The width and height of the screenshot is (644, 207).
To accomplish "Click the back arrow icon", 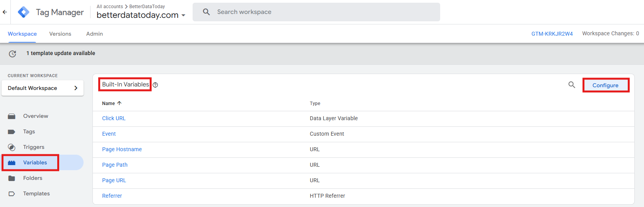I will (5, 12).
